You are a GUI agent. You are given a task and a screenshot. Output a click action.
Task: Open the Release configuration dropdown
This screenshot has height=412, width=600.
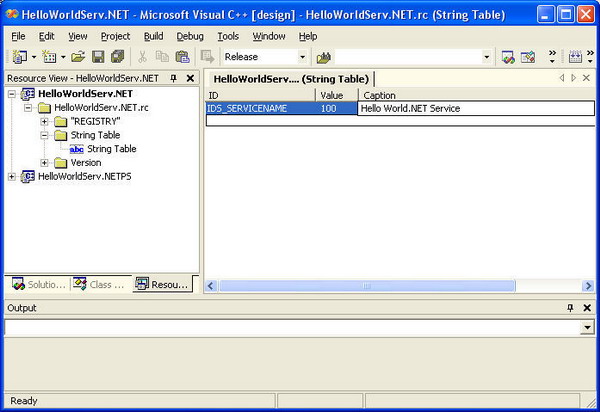302,57
